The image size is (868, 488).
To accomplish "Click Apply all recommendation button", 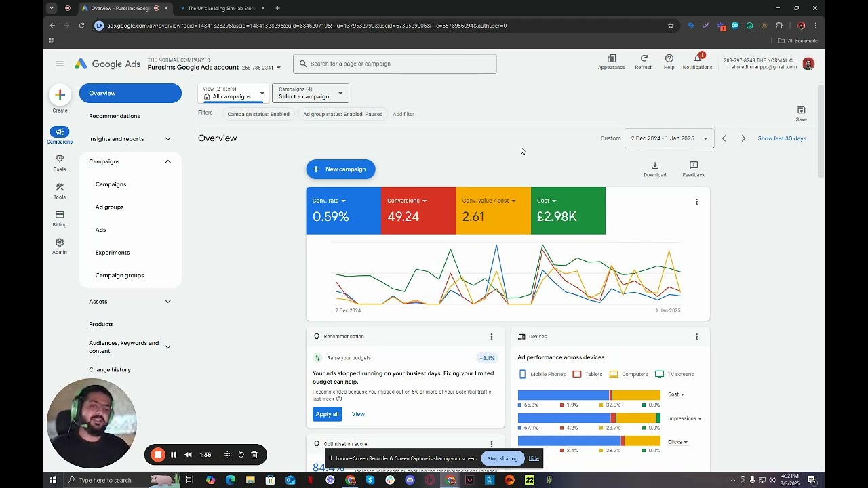I will click(327, 414).
